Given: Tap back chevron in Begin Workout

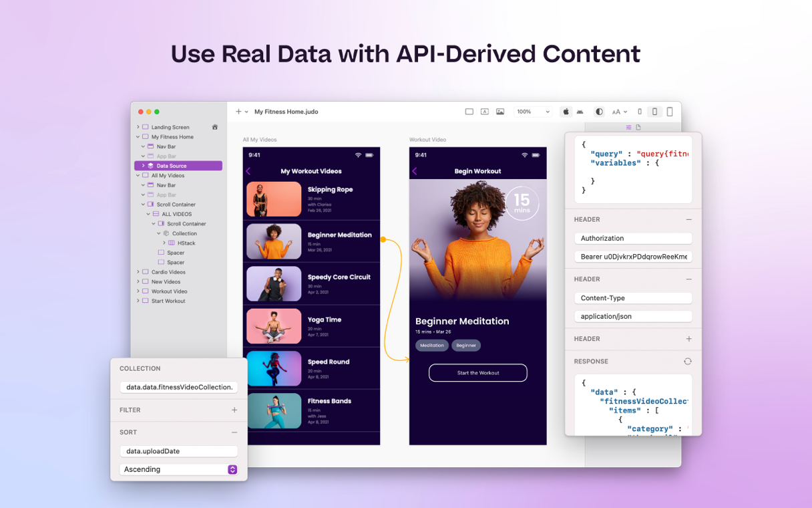Looking at the screenshot, I should click(x=415, y=171).
